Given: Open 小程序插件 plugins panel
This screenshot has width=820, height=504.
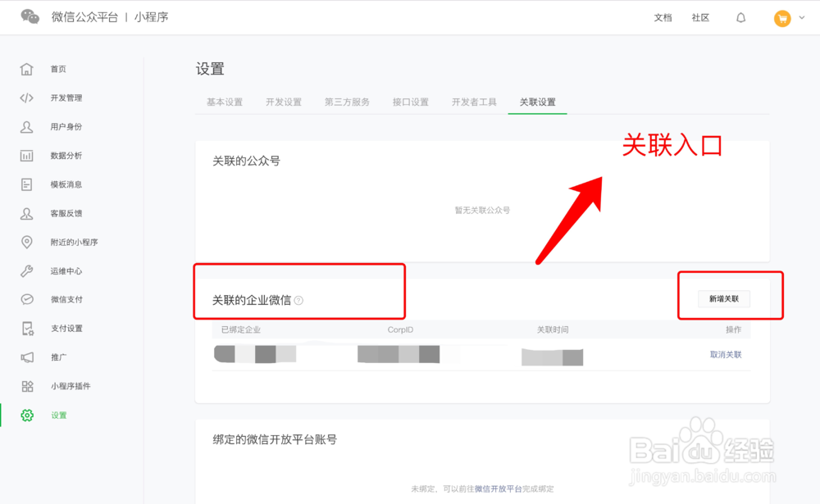Looking at the screenshot, I should (x=70, y=386).
